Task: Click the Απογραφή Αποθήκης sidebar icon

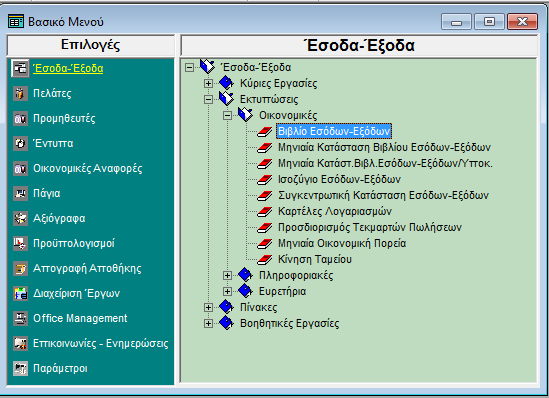Action: 20,268
